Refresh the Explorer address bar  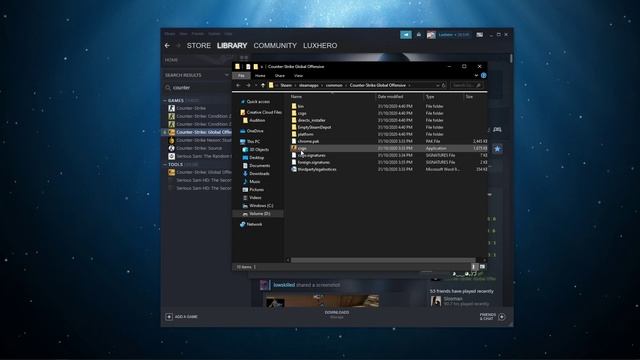click(x=443, y=85)
